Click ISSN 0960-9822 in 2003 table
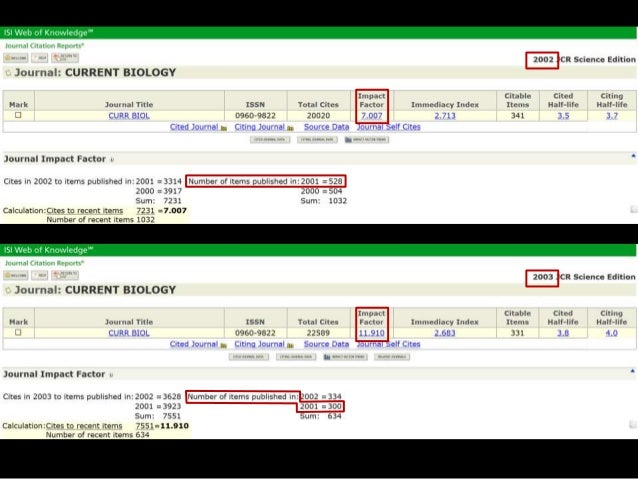This screenshot has height=479, width=638. point(255,333)
